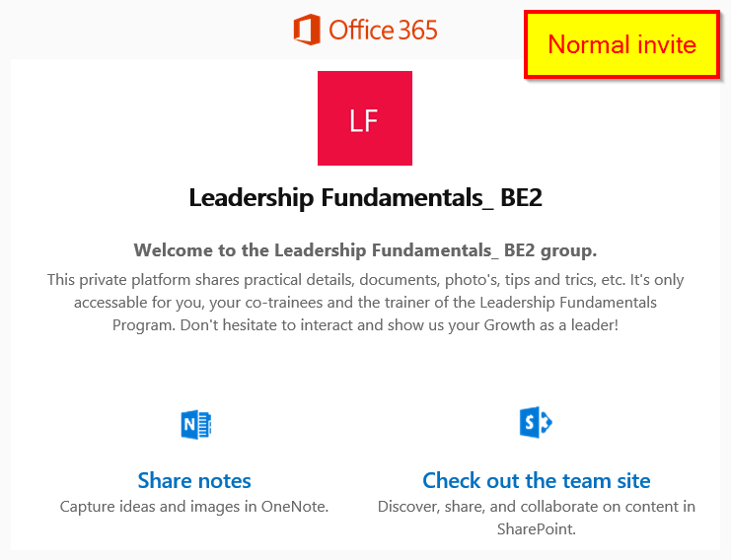Open Check out the team site link
Screen dimensions: 731x560
click(x=536, y=481)
